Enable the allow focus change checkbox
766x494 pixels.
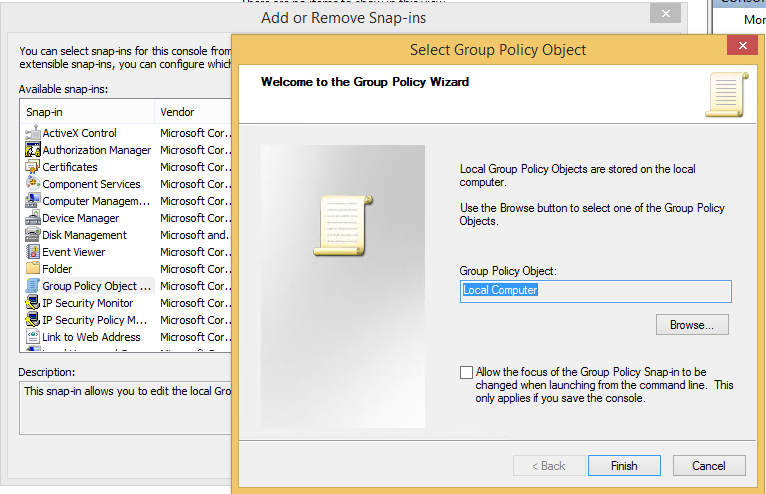467,372
